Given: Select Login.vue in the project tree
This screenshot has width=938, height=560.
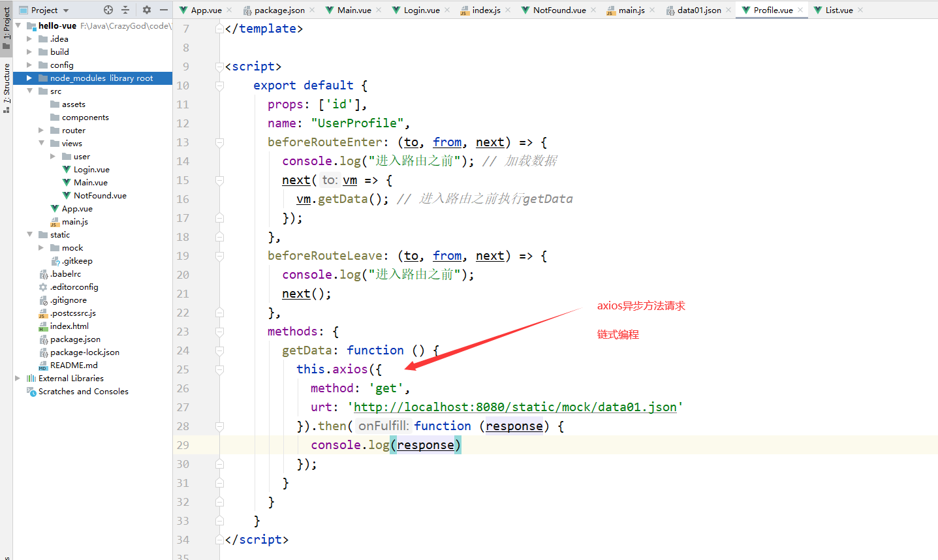Looking at the screenshot, I should click(86, 170).
